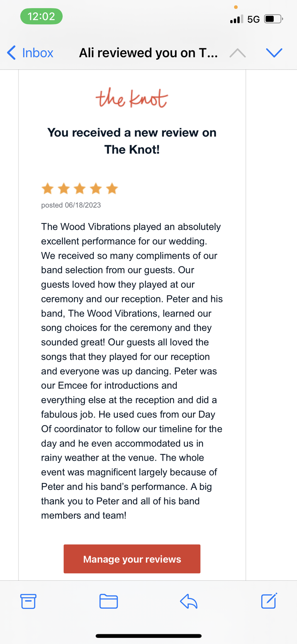
Task: Tap the 'posted 06/18/2023' date text
Action: (x=71, y=205)
